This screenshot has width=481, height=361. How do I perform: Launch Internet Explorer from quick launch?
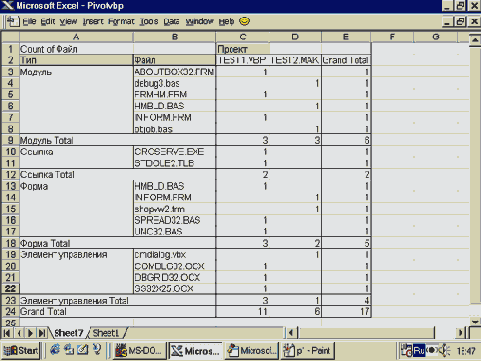click(55, 350)
